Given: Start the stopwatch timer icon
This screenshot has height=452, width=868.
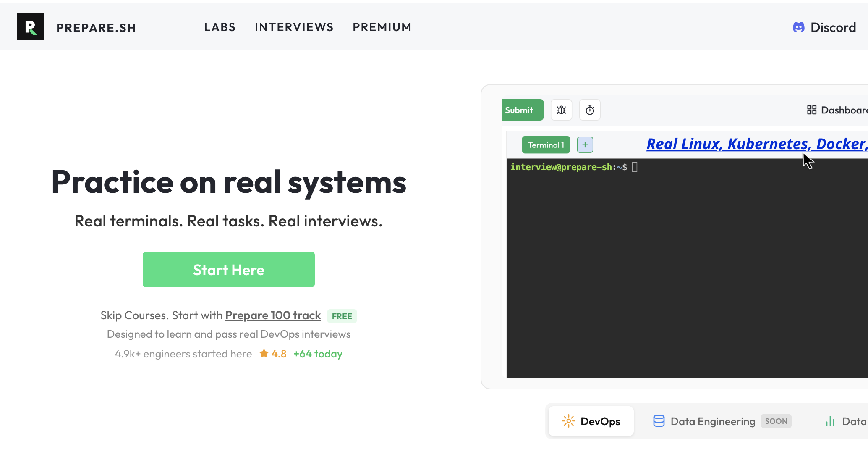Looking at the screenshot, I should pyautogui.click(x=590, y=110).
